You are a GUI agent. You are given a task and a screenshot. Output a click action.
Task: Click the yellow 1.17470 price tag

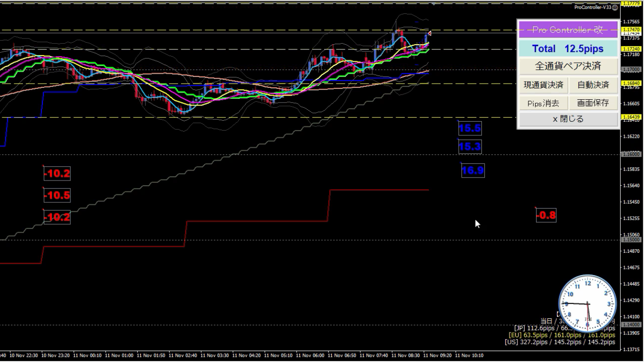coord(632,29)
